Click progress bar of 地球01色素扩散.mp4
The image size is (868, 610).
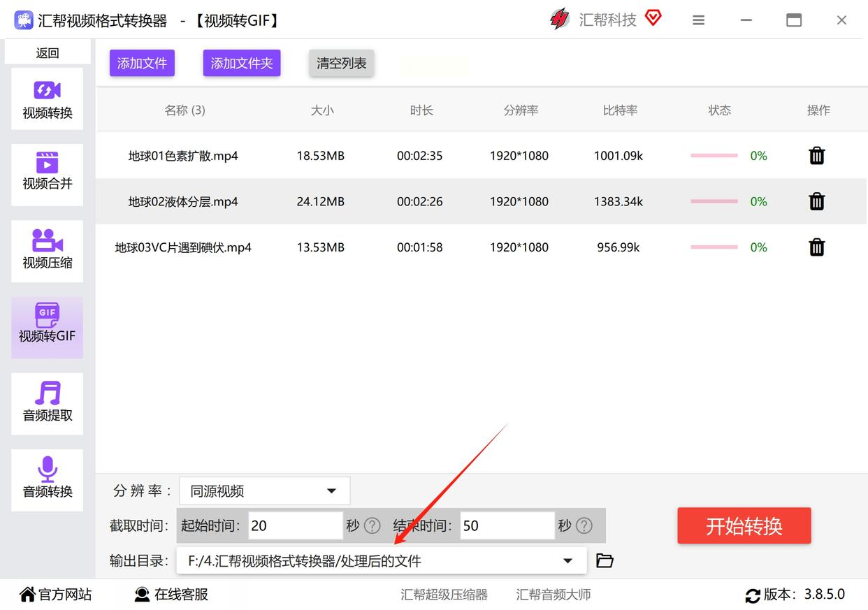coord(714,156)
